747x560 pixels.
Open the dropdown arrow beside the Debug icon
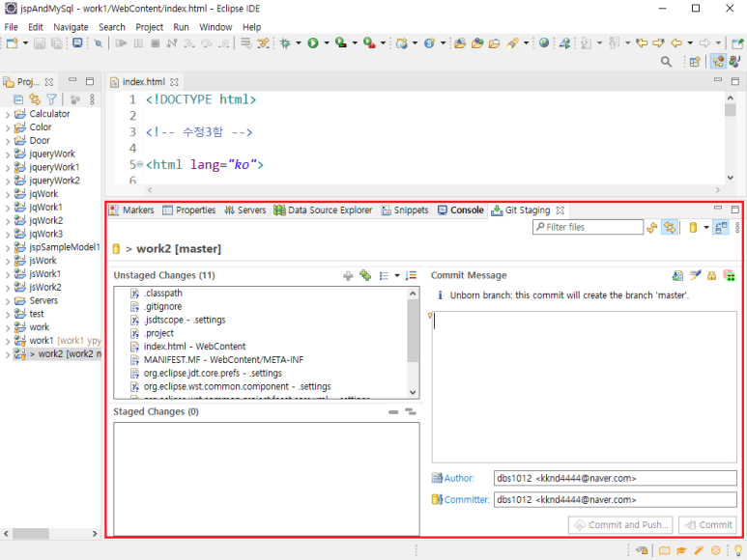coord(299,43)
